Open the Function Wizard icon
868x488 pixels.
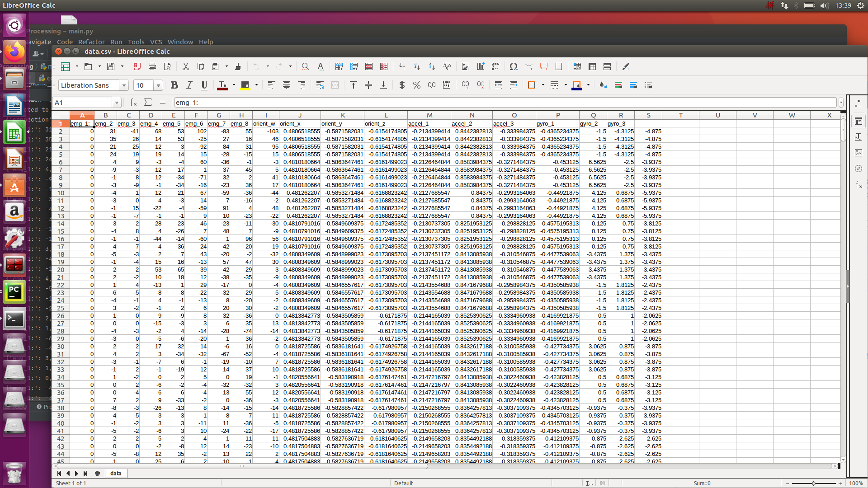(x=133, y=103)
